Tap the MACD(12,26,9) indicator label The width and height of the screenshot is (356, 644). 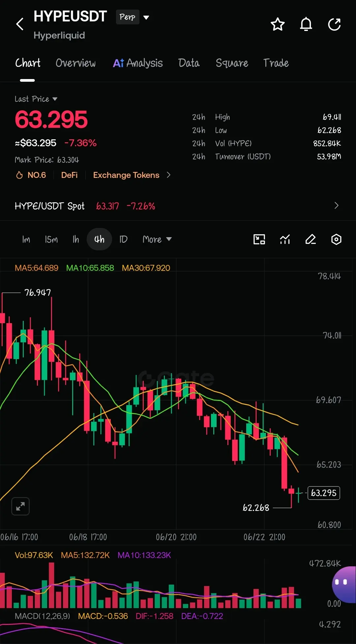pos(43,616)
